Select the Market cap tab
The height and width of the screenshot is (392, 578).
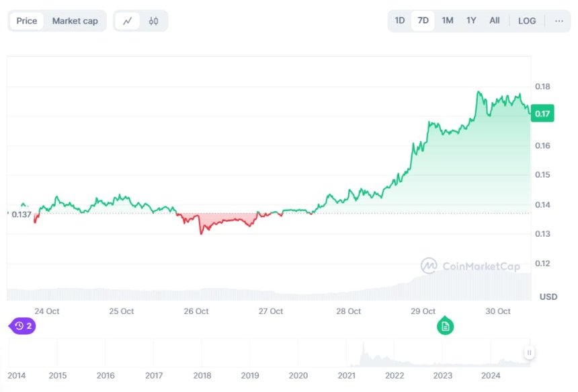point(75,21)
